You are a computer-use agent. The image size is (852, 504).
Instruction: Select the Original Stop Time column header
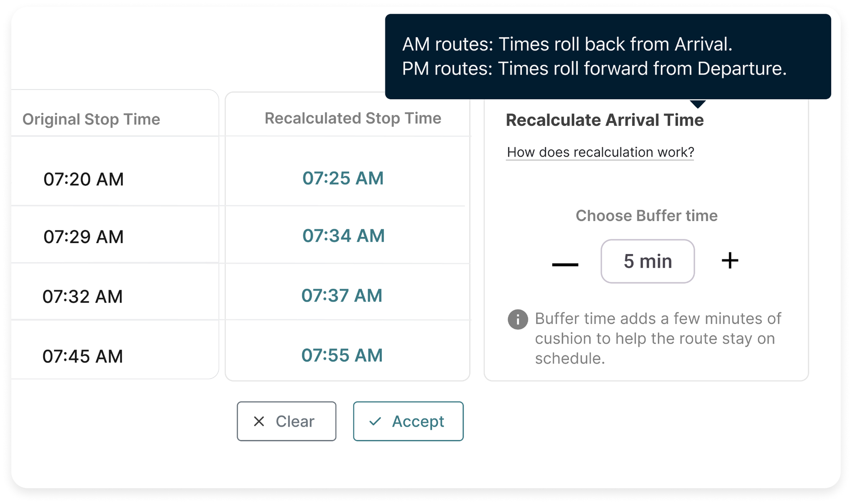coord(92,119)
